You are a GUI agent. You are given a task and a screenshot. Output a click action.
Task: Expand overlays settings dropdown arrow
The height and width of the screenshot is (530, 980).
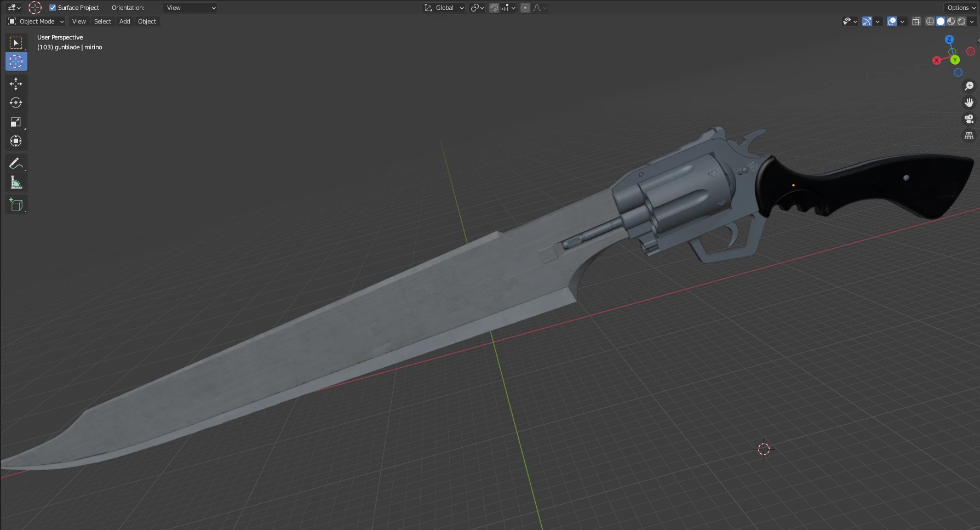902,21
